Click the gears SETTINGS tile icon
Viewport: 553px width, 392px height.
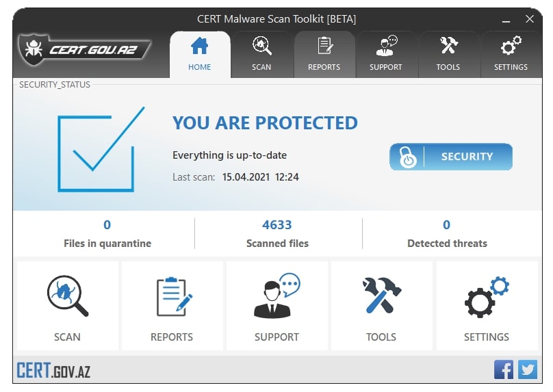[x=487, y=297]
